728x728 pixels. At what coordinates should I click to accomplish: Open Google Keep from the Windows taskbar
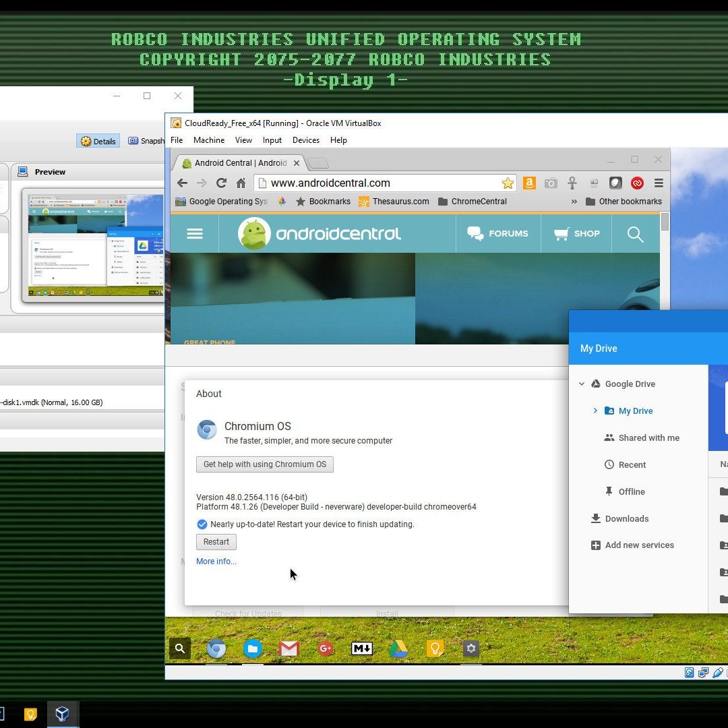[30, 714]
